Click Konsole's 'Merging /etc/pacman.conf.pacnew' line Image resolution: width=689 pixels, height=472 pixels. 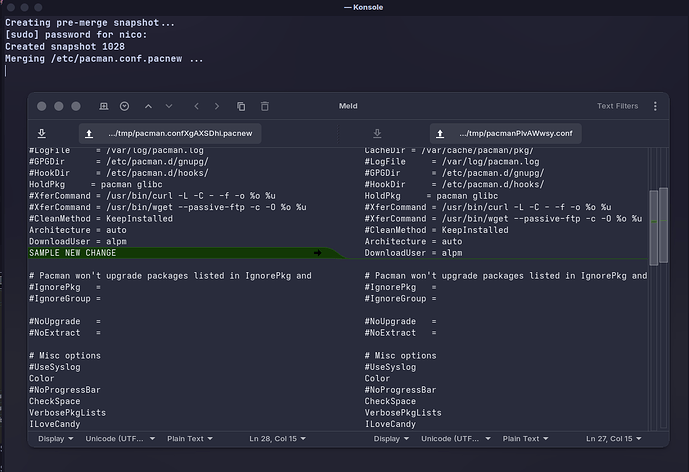104,59
